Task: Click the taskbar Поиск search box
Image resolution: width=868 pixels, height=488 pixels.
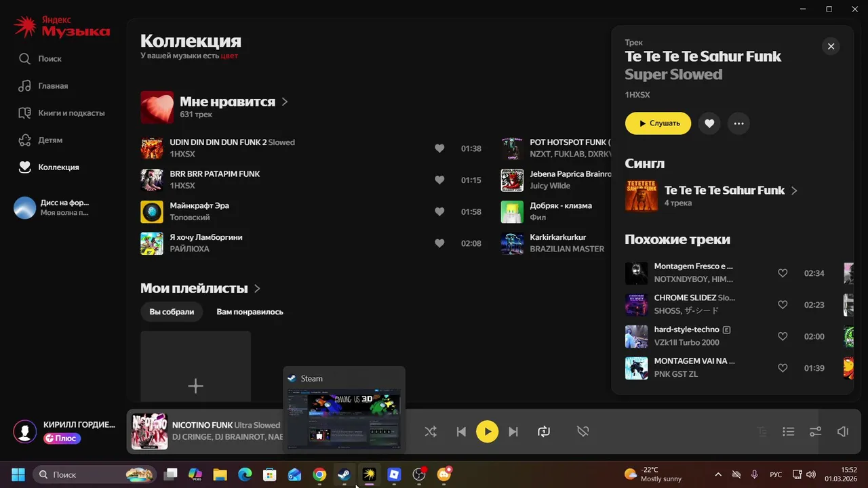Action: 93,474
